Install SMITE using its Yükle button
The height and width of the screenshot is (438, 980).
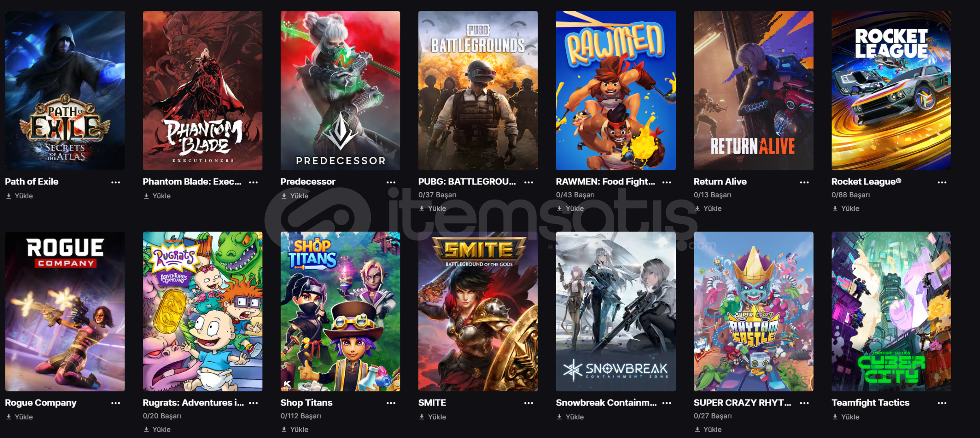click(x=432, y=417)
